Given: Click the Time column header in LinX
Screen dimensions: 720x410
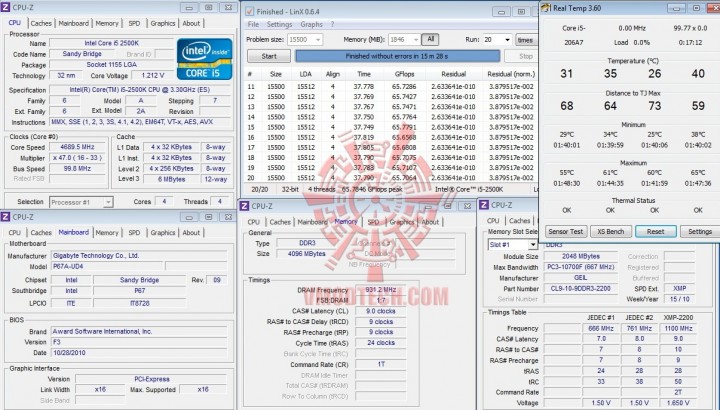Looking at the screenshot, I should pyautogui.click(x=364, y=74).
